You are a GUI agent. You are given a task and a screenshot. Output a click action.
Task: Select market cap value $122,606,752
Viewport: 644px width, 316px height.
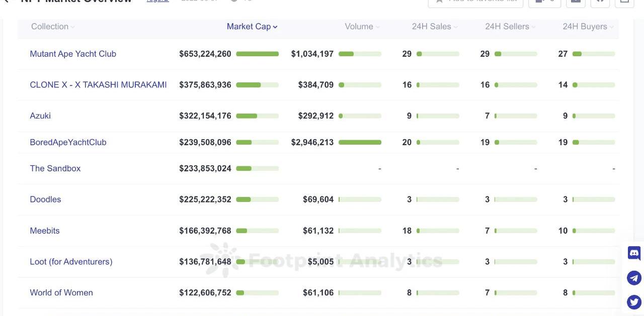205,292
